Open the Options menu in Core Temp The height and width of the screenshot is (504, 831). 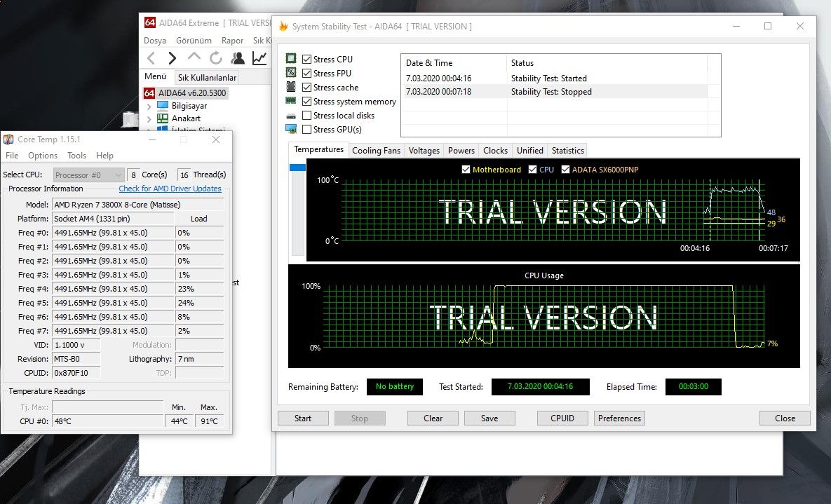coord(43,156)
